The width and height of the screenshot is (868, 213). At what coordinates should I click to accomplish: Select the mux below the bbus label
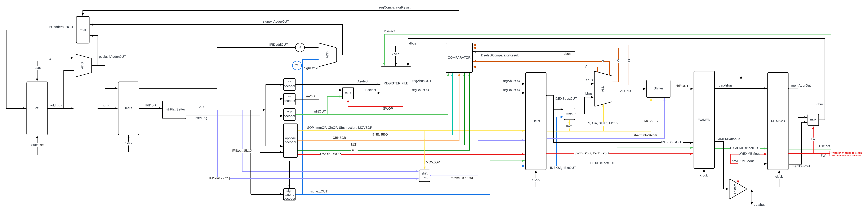coord(569,114)
